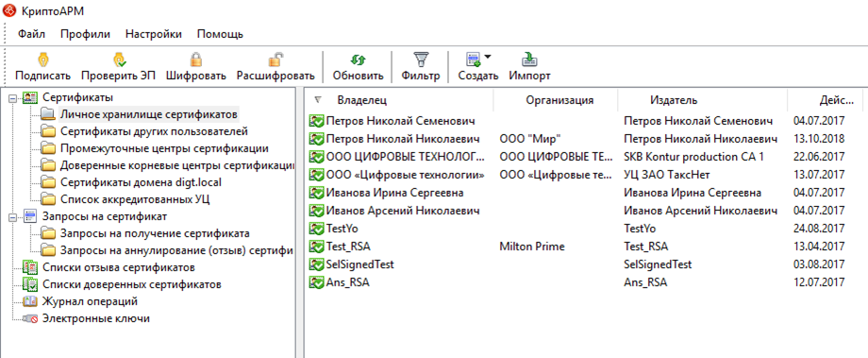This screenshot has width=868, height=358.
Task: Click the Журнал операций book icon
Action: [30, 302]
